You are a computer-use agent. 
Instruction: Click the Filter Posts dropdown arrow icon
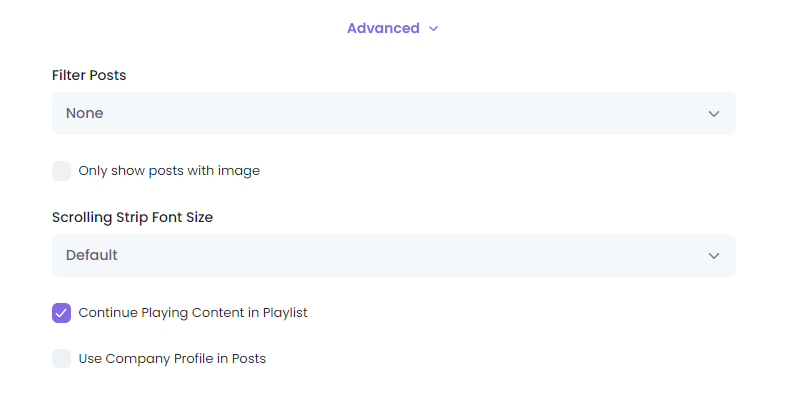click(714, 114)
